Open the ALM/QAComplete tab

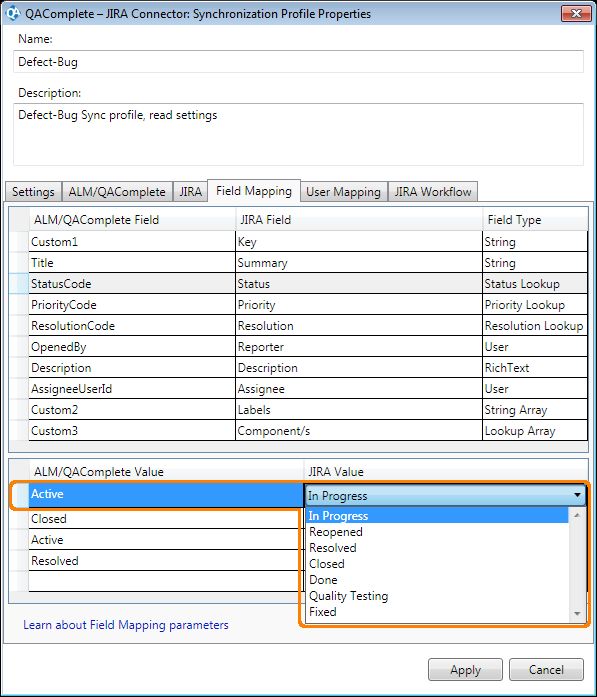coord(117,192)
